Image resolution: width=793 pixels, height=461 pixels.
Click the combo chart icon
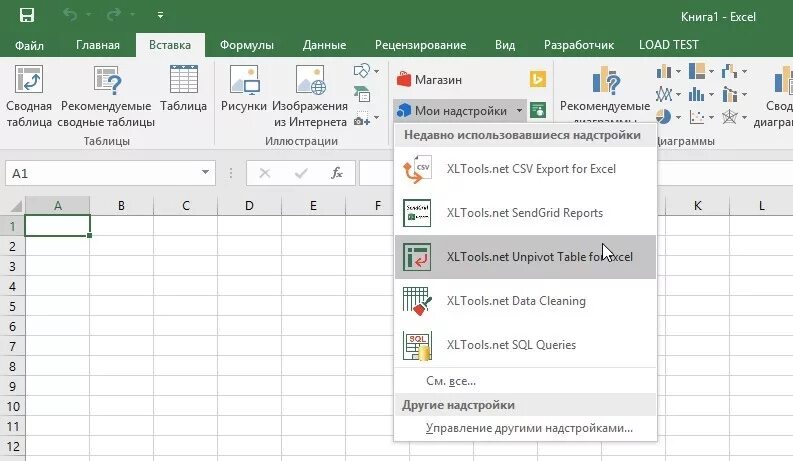[x=729, y=94]
